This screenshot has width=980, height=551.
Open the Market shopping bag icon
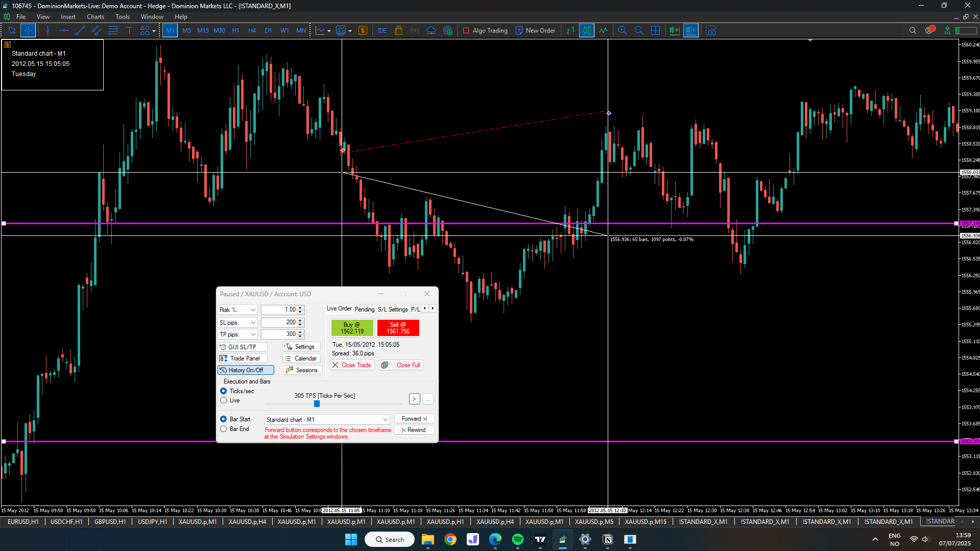pyautogui.click(x=399, y=31)
